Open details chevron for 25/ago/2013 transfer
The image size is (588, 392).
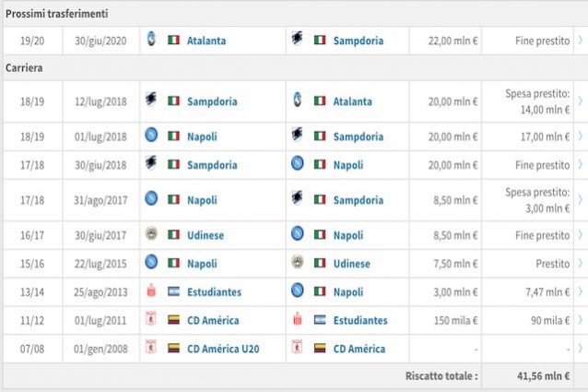pyautogui.click(x=581, y=291)
